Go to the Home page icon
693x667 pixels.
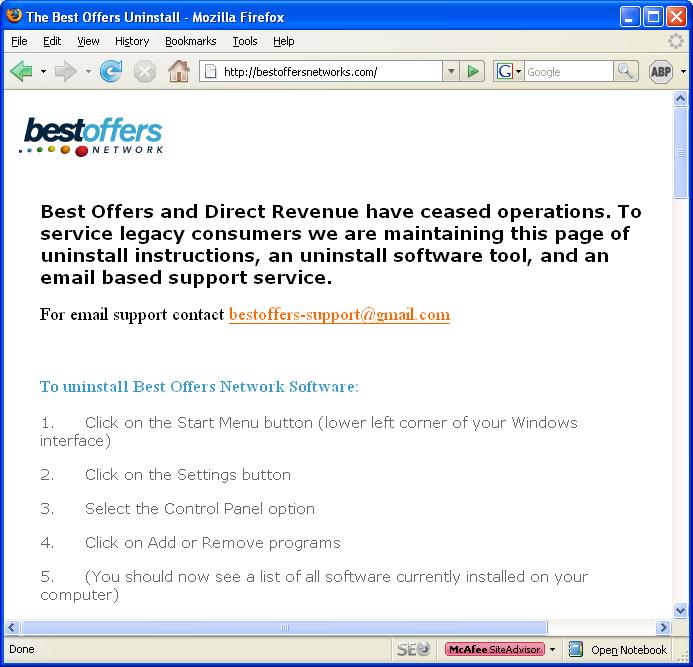179,71
